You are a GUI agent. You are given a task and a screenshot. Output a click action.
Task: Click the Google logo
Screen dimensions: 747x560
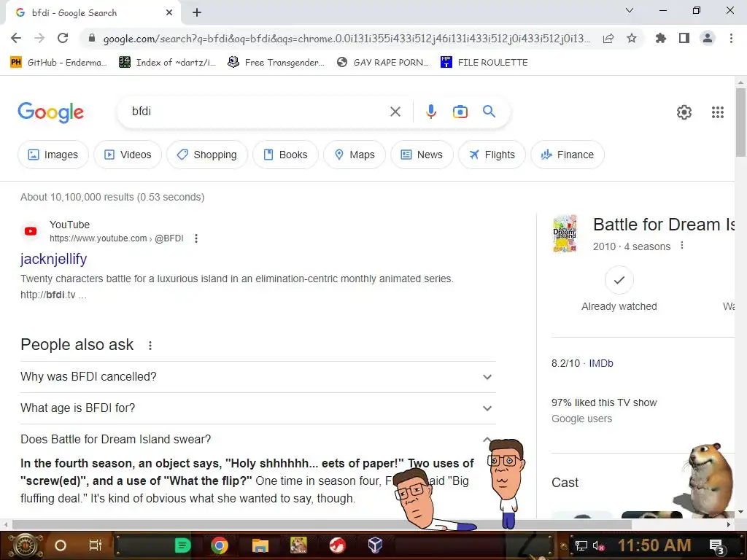[x=50, y=112]
